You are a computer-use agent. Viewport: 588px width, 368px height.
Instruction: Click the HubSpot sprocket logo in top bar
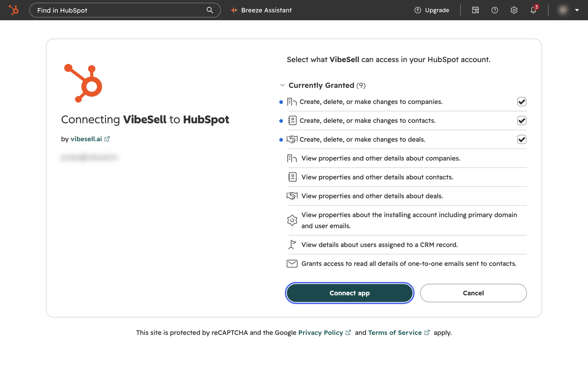tap(14, 10)
